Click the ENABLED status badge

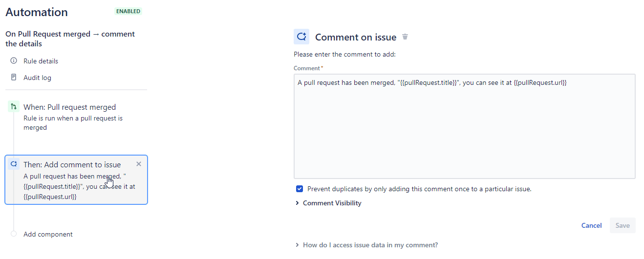pos(128,11)
